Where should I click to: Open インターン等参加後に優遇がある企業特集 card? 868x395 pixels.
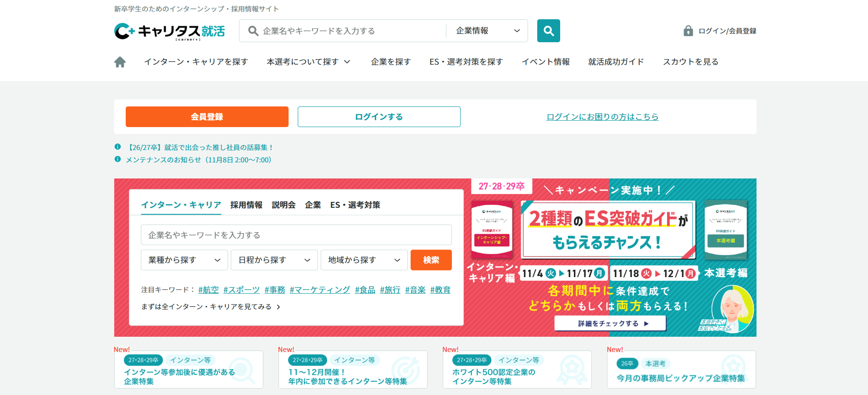click(x=189, y=369)
